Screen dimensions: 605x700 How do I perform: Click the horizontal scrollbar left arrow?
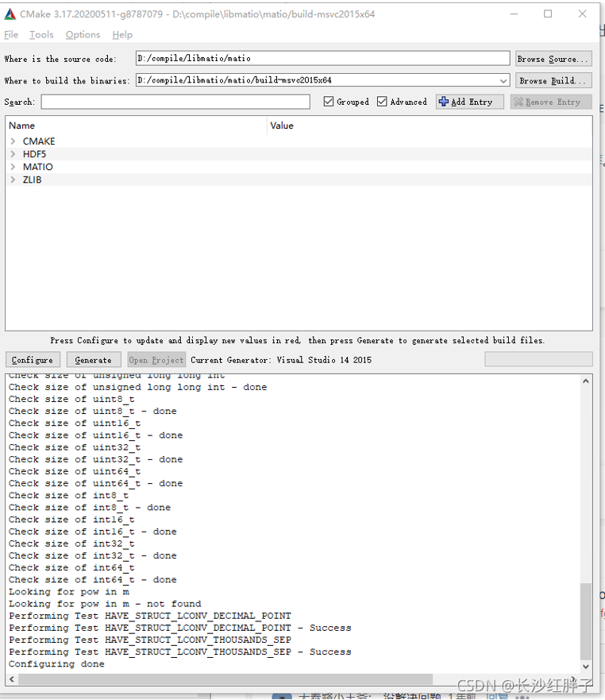12,679
